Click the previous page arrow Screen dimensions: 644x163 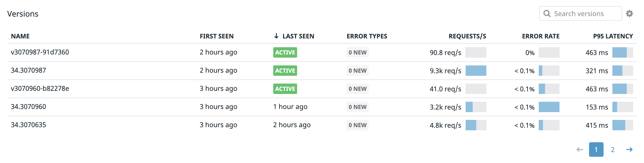[x=580, y=150]
